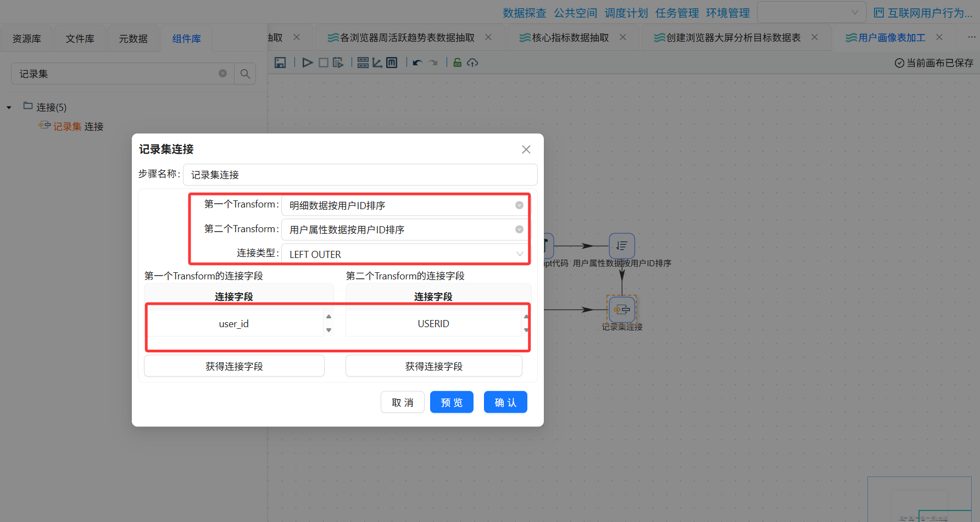Viewport: 980px width, 522px height.
Task: Click the 步骤名称 input field
Action: coord(360,175)
